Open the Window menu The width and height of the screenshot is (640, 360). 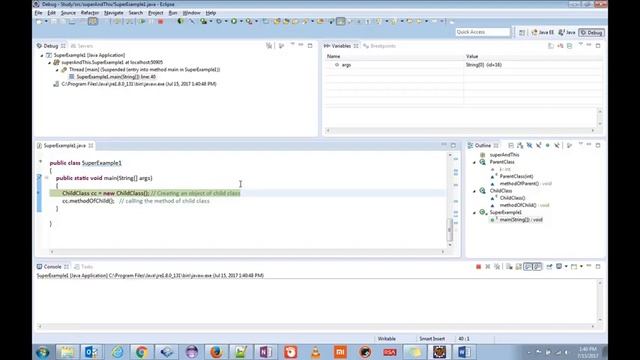(x=191, y=13)
